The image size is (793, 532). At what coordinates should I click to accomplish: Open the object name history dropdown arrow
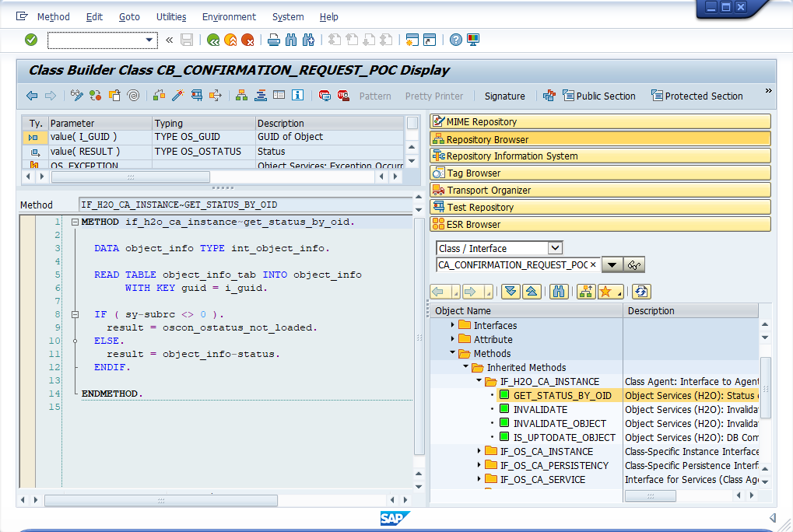(x=612, y=264)
